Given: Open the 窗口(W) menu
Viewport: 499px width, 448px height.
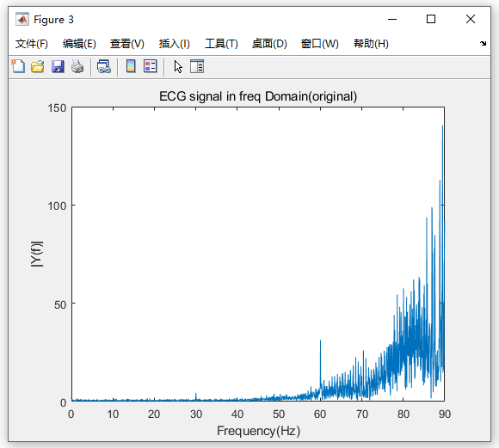Looking at the screenshot, I should tap(320, 44).
